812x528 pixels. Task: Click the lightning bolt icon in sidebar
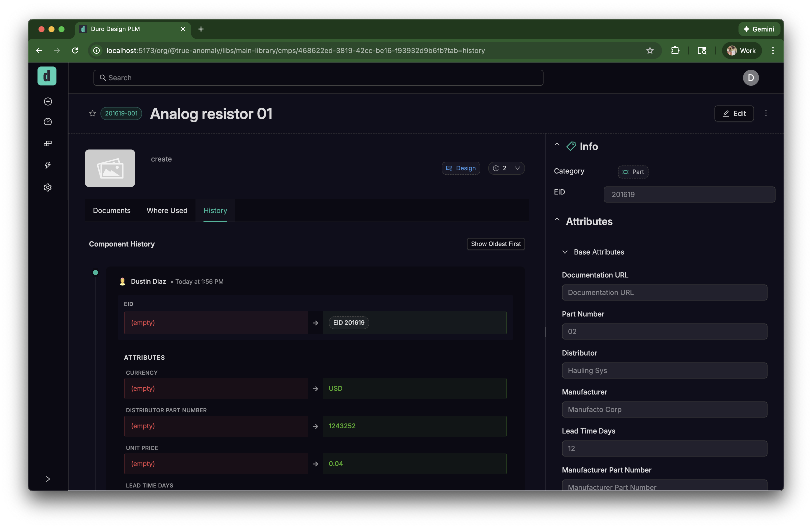tap(48, 165)
